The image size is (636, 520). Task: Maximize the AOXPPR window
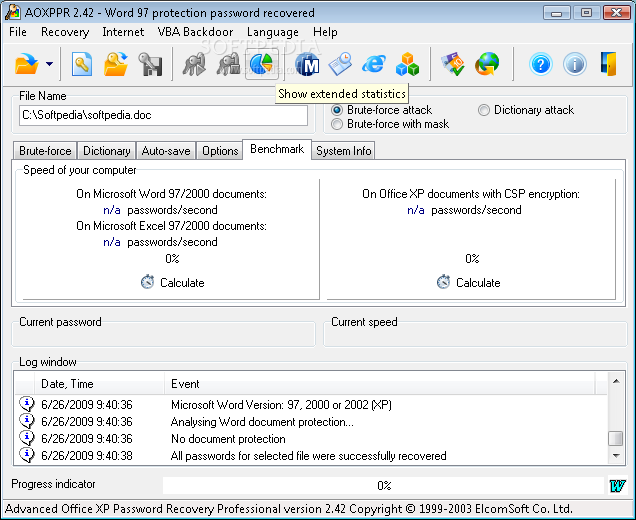[586, 13]
